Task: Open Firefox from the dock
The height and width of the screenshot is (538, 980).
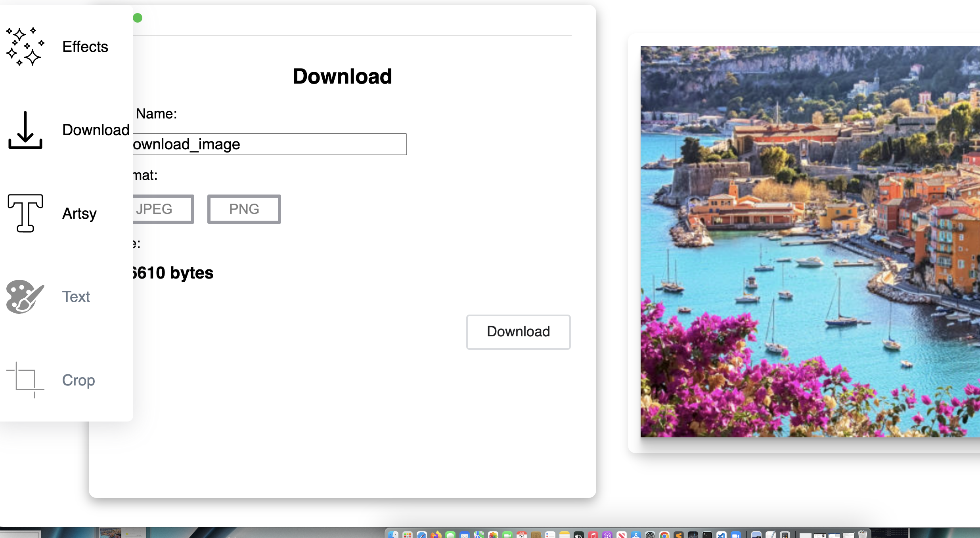Action: point(436,534)
